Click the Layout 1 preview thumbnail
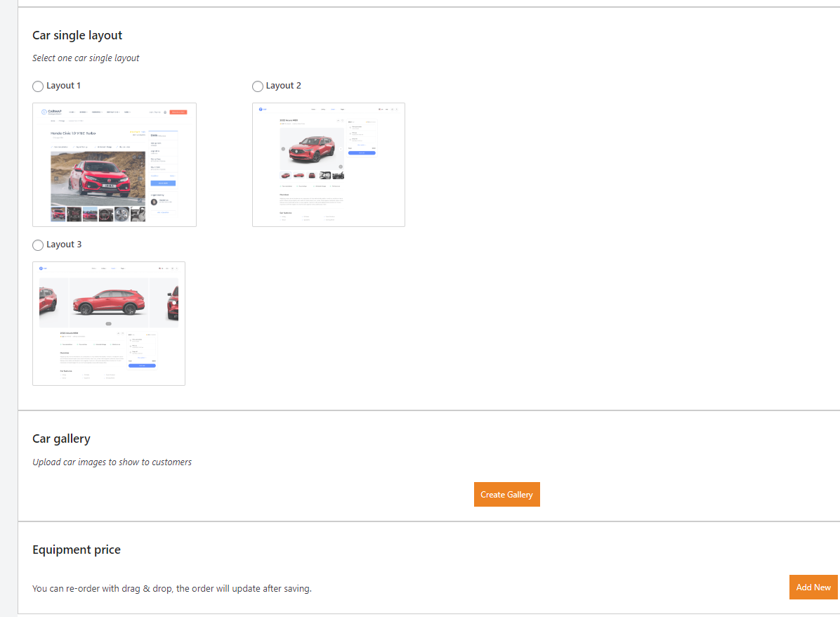 [x=114, y=164]
